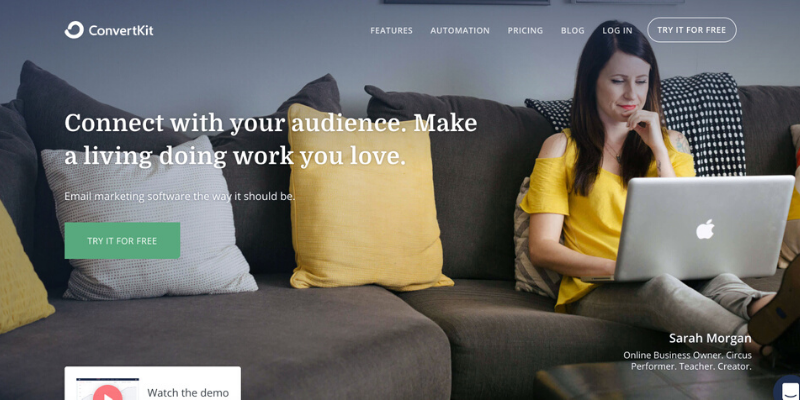800x400 pixels.
Task: Click the yellow pillow in hero image
Action: (x=366, y=199)
